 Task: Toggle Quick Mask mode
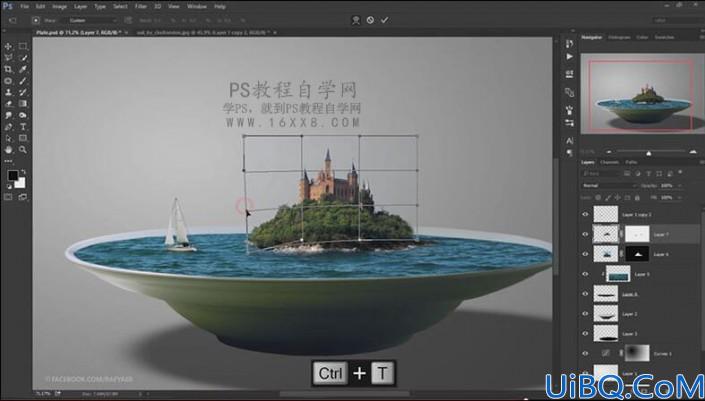point(8,197)
